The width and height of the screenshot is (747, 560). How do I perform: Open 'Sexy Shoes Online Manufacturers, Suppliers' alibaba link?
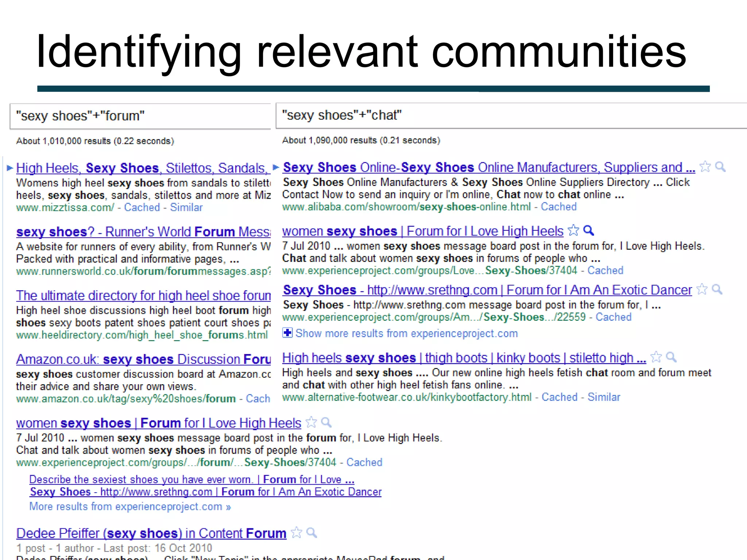[x=489, y=167]
